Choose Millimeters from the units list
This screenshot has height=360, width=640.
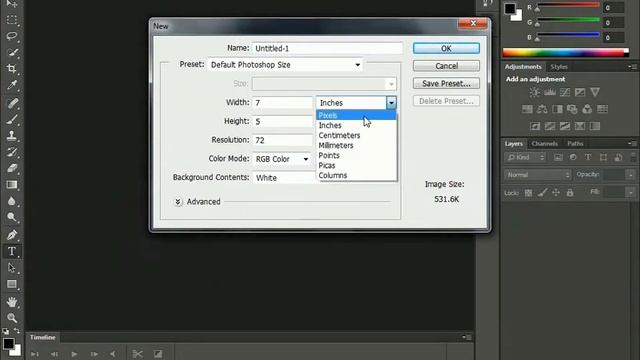(x=356, y=145)
